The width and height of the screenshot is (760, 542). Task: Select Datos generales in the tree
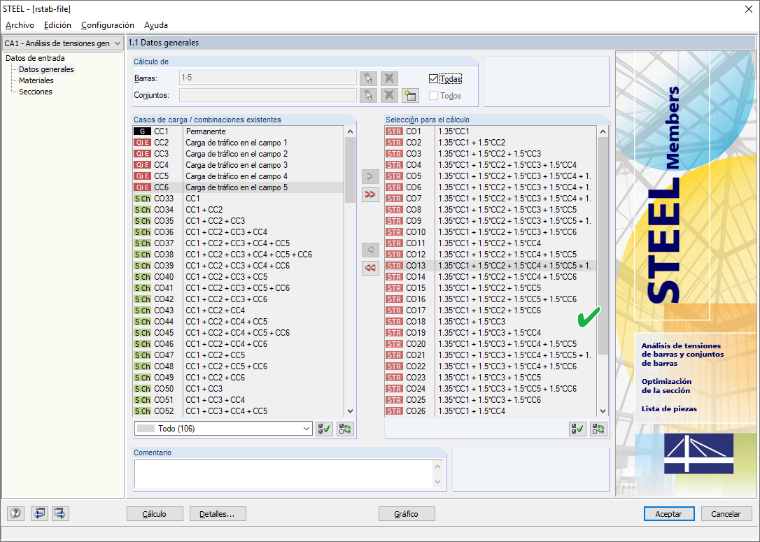pyautogui.click(x=46, y=69)
